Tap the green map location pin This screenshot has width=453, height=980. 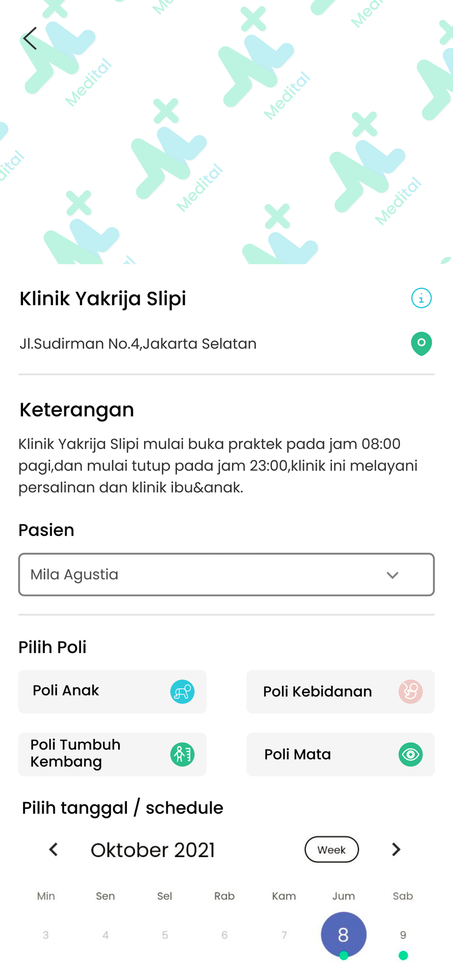tap(421, 343)
